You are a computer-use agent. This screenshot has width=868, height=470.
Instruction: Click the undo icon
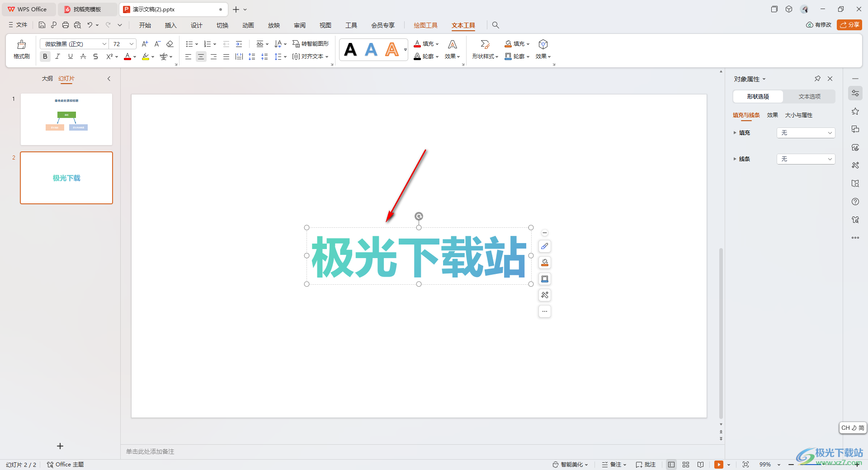90,25
